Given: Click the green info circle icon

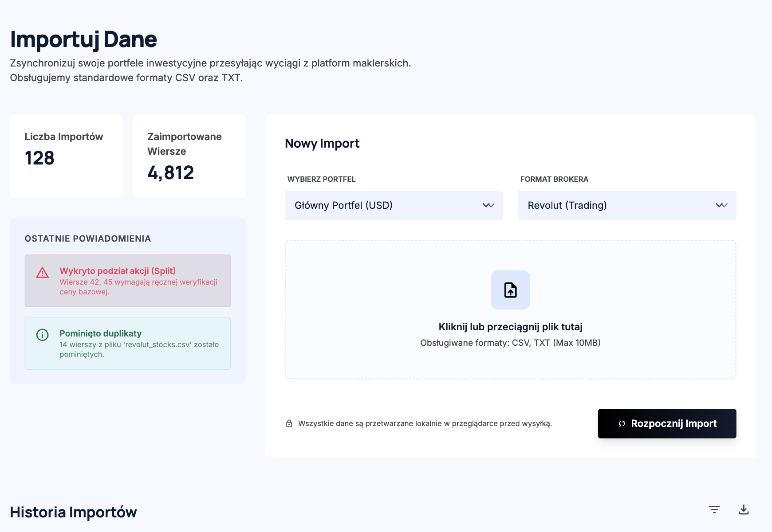Looking at the screenshot, I should point(42,335).
